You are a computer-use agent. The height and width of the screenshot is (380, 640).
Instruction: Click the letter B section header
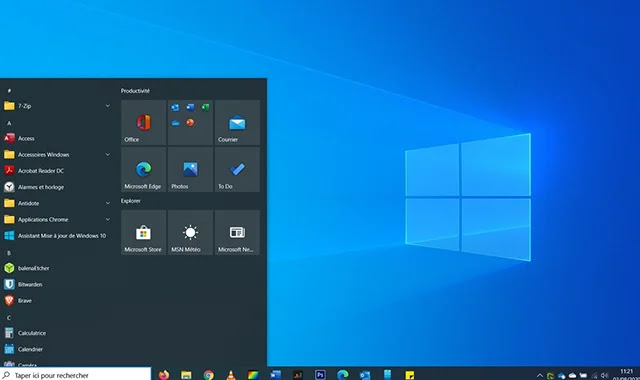[9, 253]
